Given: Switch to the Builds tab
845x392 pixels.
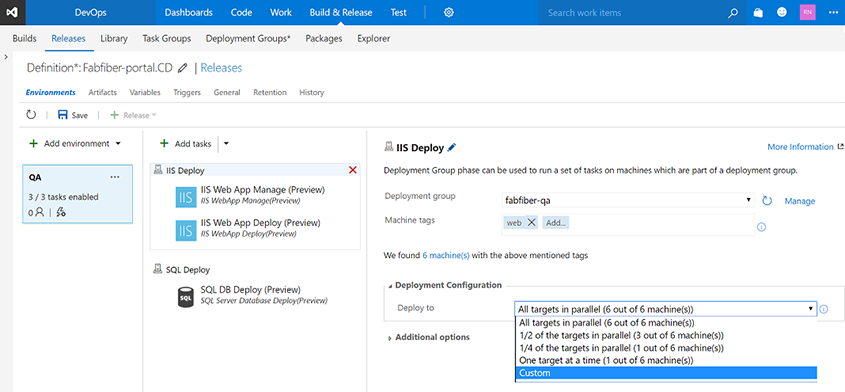Looking at the screenshot, I should tap(24, 38).
